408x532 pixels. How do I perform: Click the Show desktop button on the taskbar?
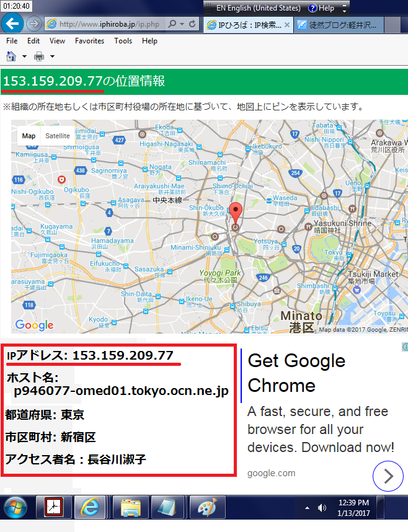click(381, 507)
